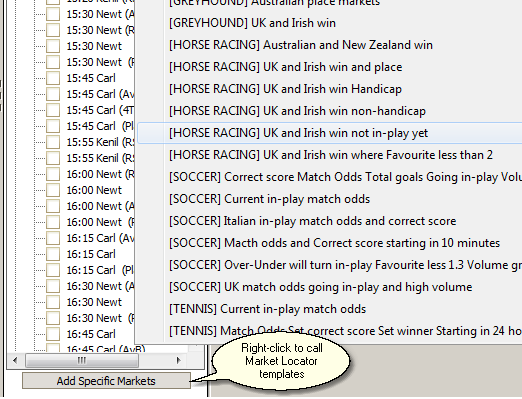The height and width of the screenshot is (399, 522).
Task: Select HORSE RACING Australian and New Zealand win
Action: click(x=301, y=45)
